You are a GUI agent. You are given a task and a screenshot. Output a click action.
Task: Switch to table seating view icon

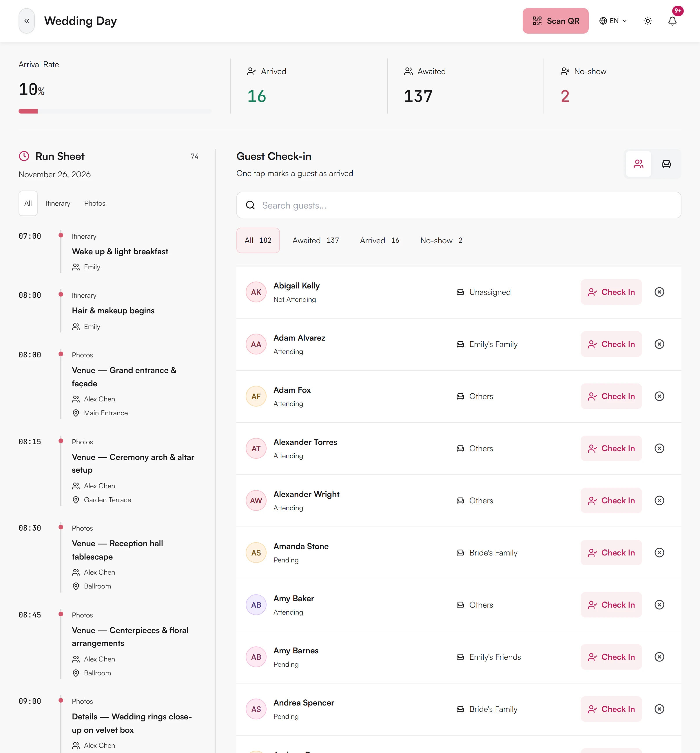tap(666, 164)
